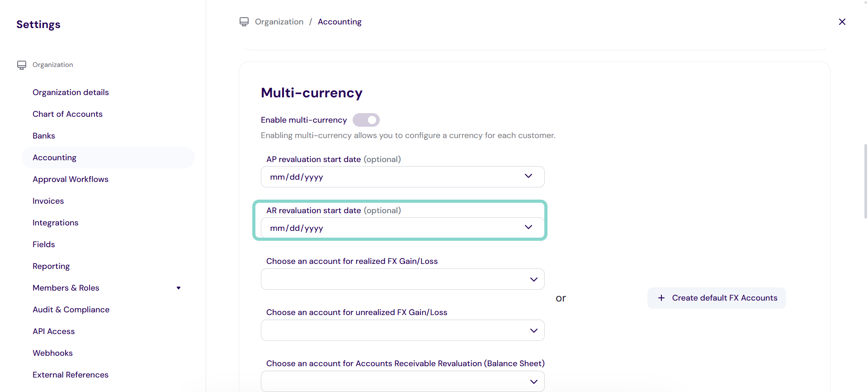
Task: Close the Settings panel with X
Action: [842, 22]
